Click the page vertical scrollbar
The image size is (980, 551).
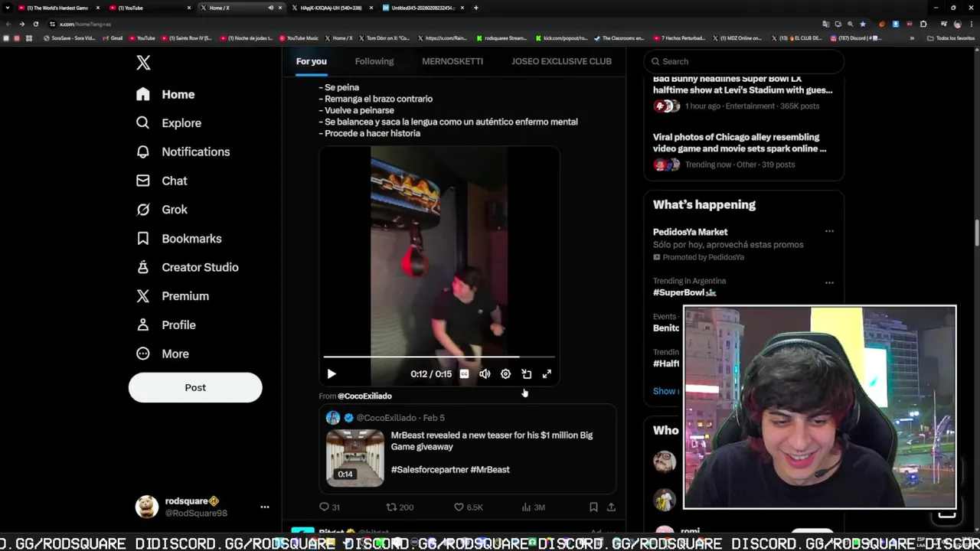click(976, 234)
